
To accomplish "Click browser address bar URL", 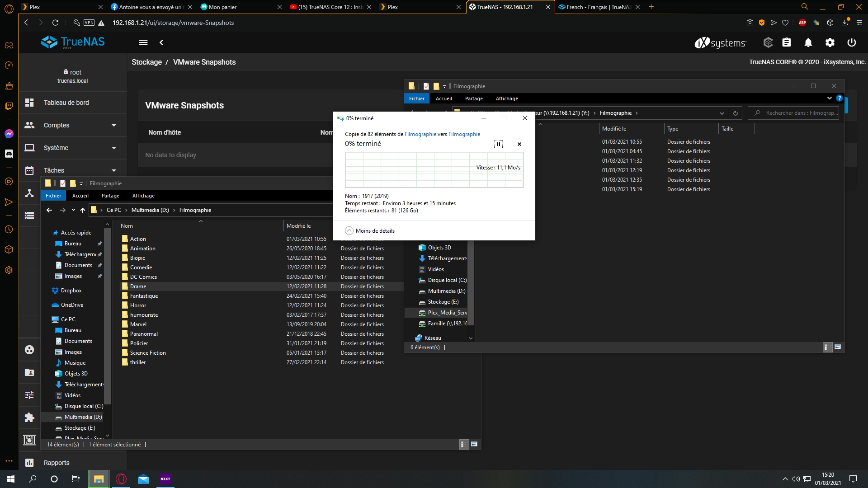I will [173, 23].
